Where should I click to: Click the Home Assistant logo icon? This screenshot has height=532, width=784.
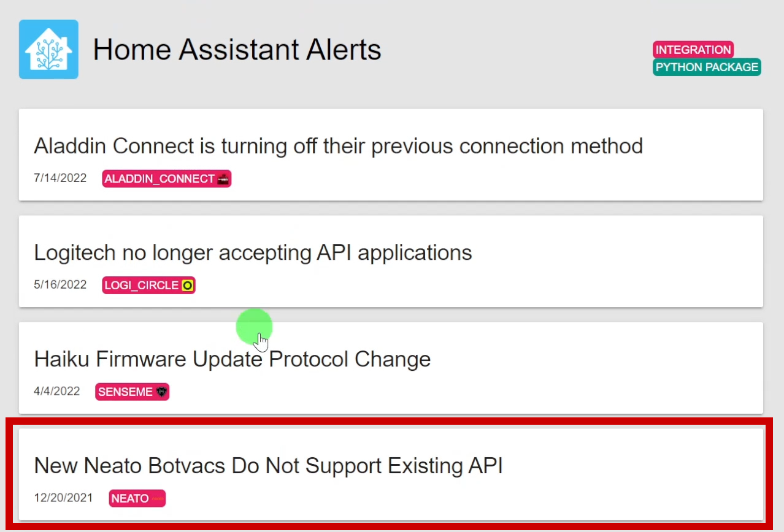coord(48,49)
